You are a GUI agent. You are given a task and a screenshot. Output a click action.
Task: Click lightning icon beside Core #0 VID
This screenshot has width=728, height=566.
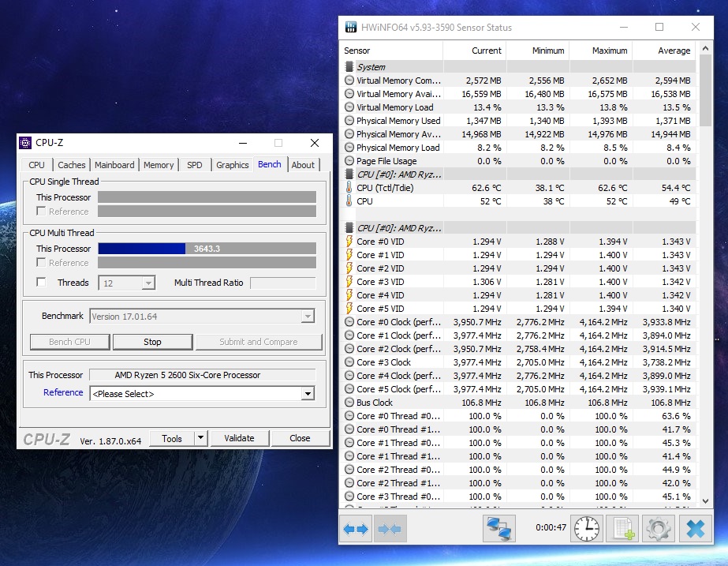(x=349, y=242)
